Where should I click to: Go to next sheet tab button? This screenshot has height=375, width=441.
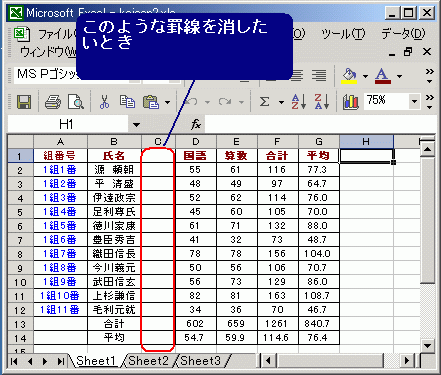pos(45,361)
